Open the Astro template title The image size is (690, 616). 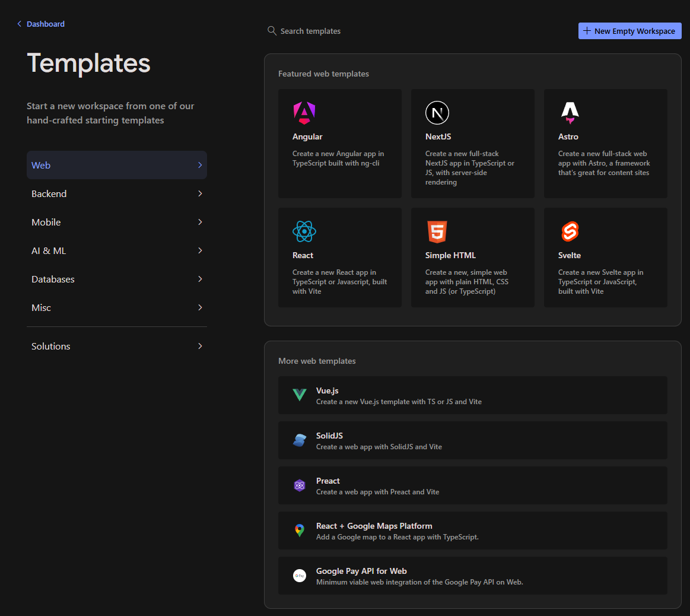[568, 136]
